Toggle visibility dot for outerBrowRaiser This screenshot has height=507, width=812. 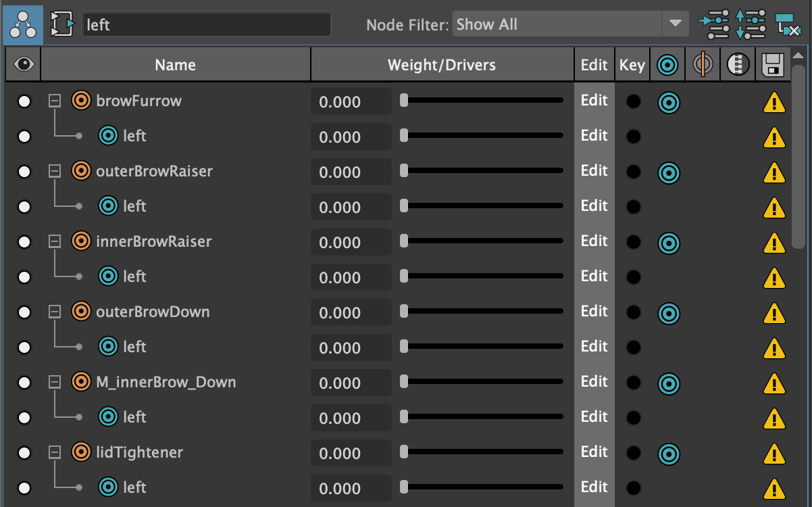24,172
